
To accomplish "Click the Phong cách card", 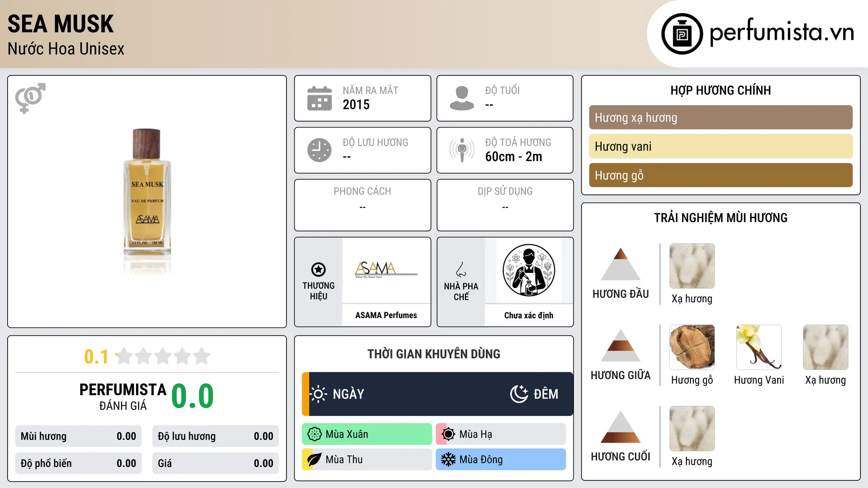I will [x=362, y=205].
